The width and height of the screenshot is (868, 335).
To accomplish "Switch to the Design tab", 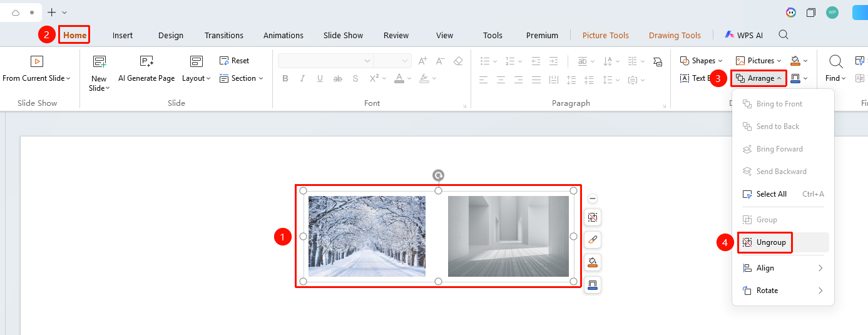I will click(x=170, y=35).
